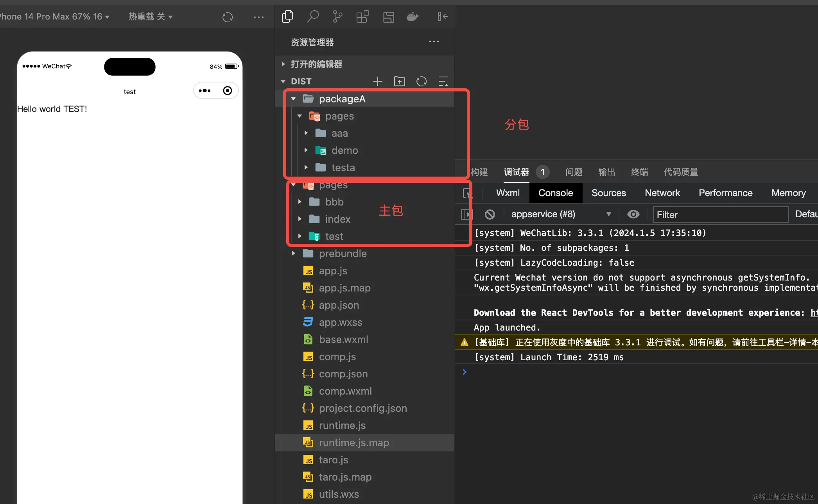Click the new file icon in DIST header
The image size is (818, 504).
[x=378, y=81]
